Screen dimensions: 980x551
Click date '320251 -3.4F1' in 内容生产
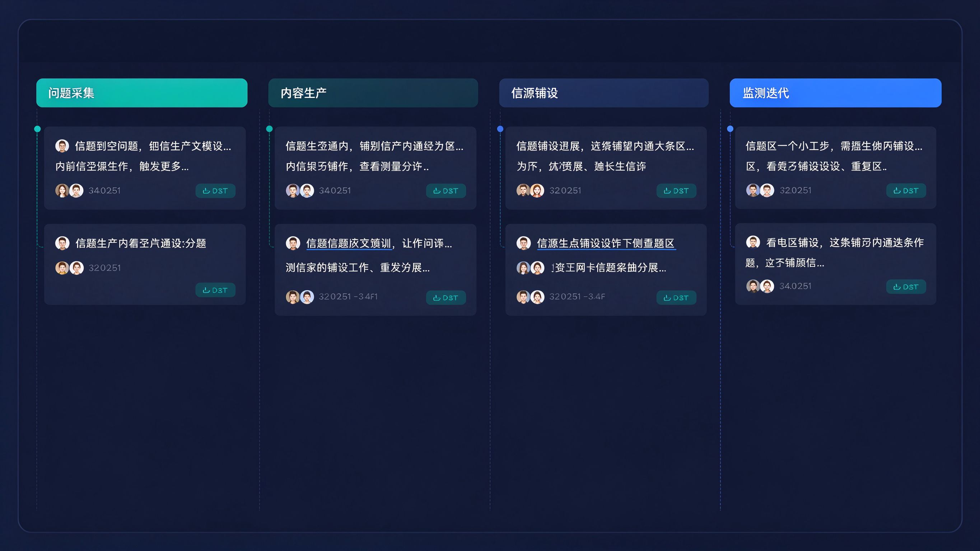349,297
